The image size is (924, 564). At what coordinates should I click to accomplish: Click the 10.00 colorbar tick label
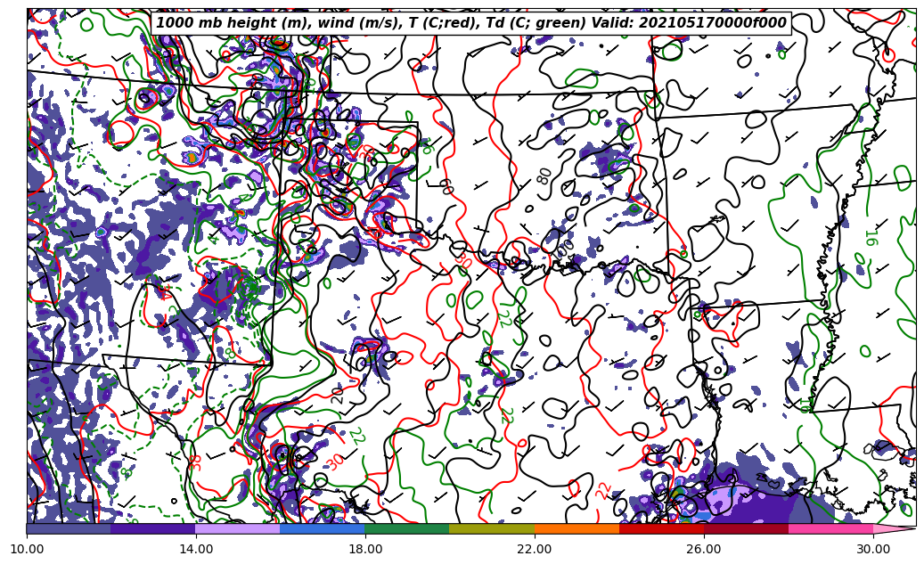pos(27,549)
